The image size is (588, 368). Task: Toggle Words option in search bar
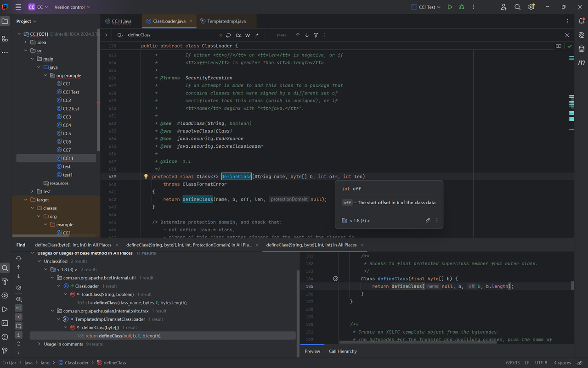(248, 35)
